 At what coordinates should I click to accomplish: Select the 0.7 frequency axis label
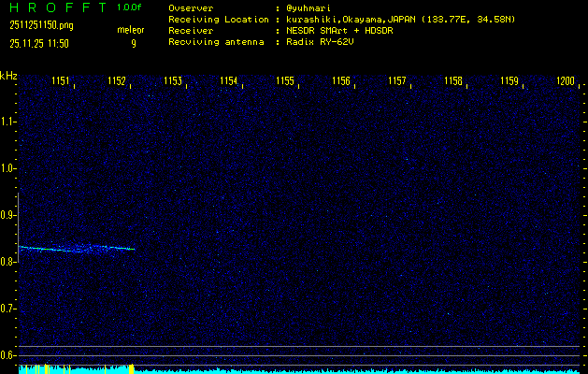coord(8,309)
